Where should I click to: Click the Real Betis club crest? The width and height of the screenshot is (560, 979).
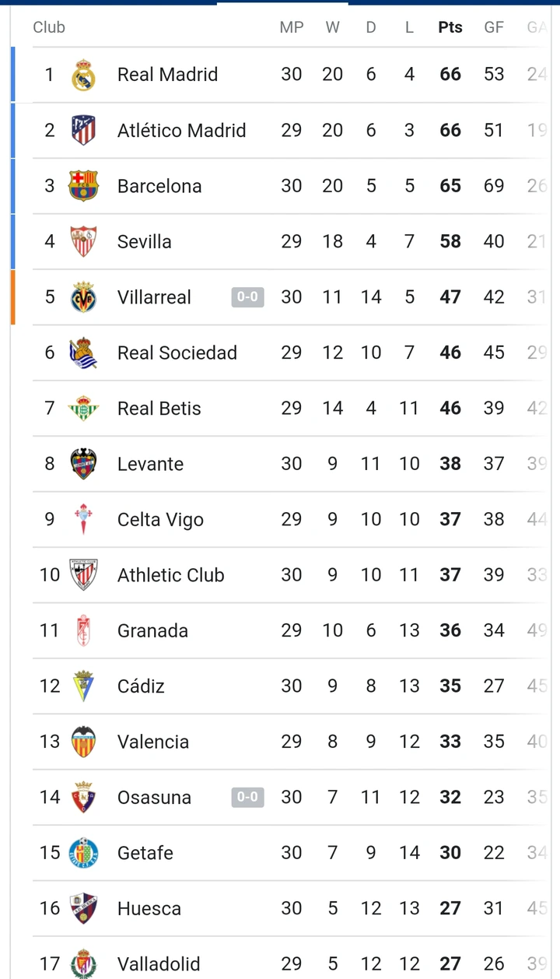(83, 409)
